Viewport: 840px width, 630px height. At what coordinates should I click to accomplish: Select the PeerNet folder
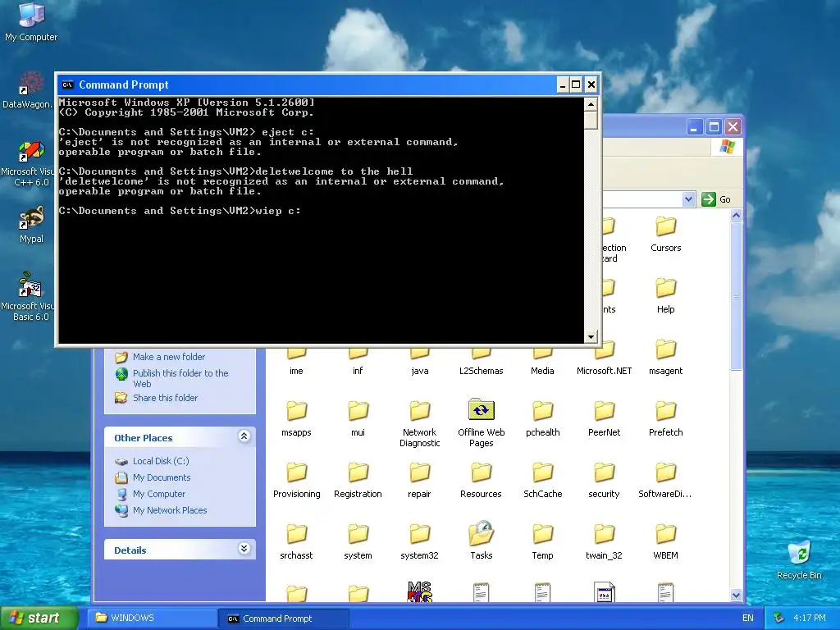(605, 419)
